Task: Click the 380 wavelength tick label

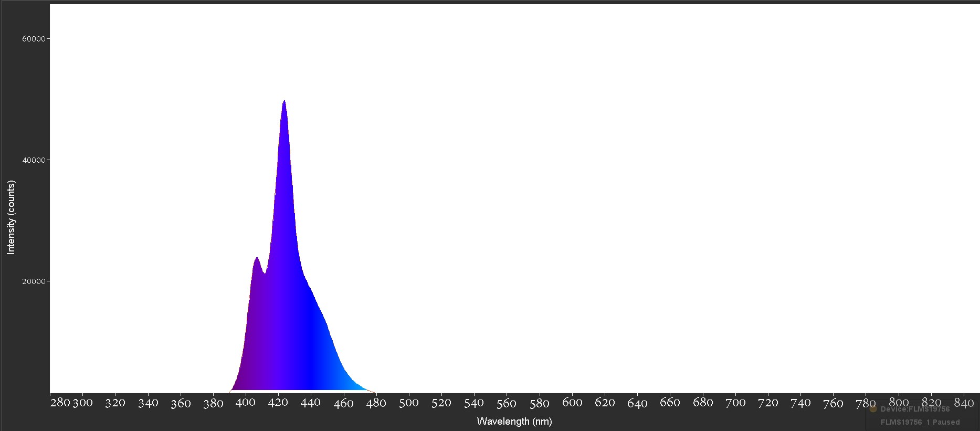Action: (213, 403)
